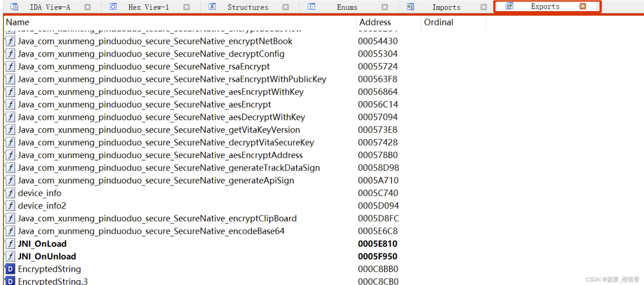Click the Structures tab icon

[212, 7]
